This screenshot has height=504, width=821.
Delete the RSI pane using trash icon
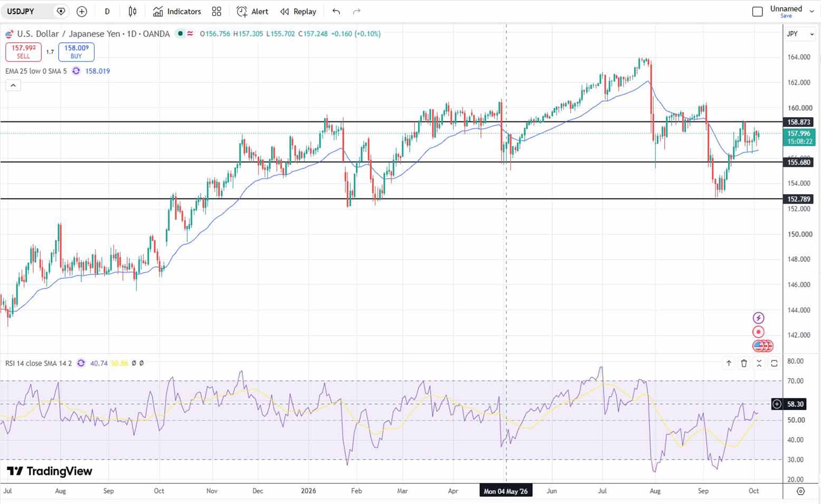pos(744,363)
